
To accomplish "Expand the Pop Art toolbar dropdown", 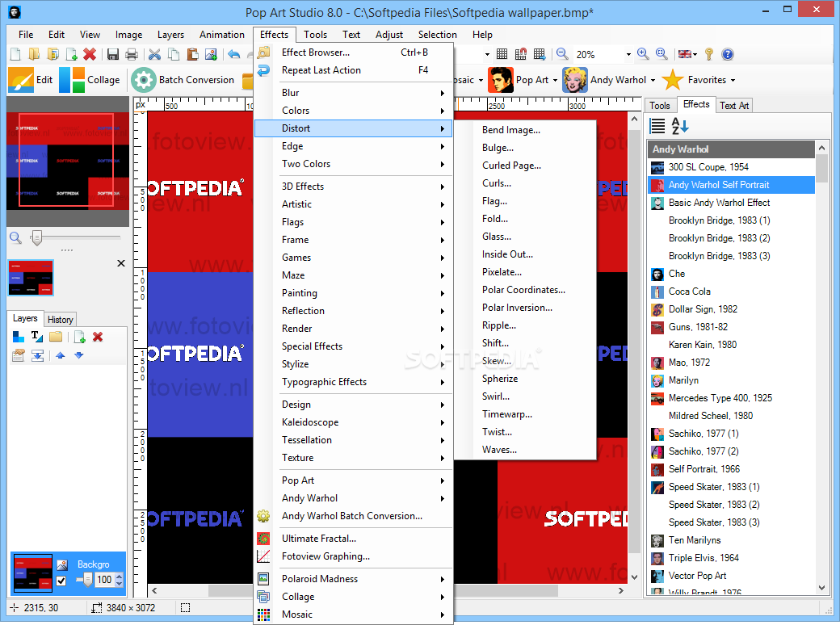I will 555,80.
